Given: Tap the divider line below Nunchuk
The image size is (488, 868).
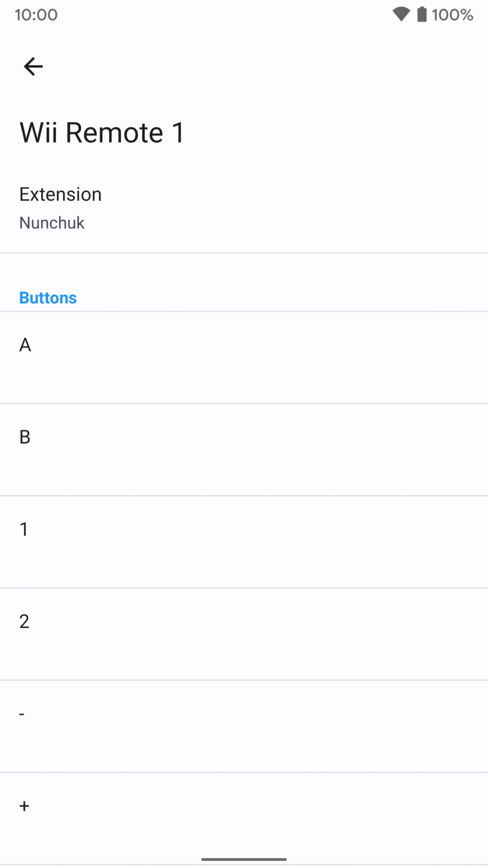Looking at the screenshot, I should tap(244, 253).
